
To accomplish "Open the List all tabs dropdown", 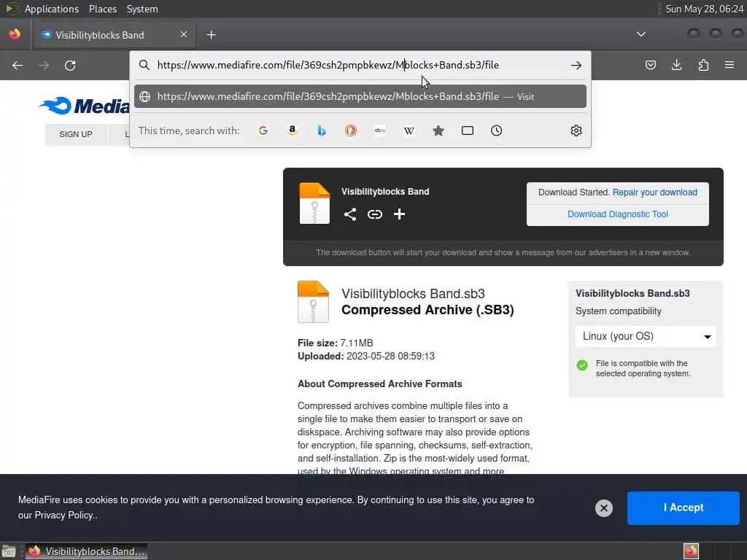I will point(641,34).
